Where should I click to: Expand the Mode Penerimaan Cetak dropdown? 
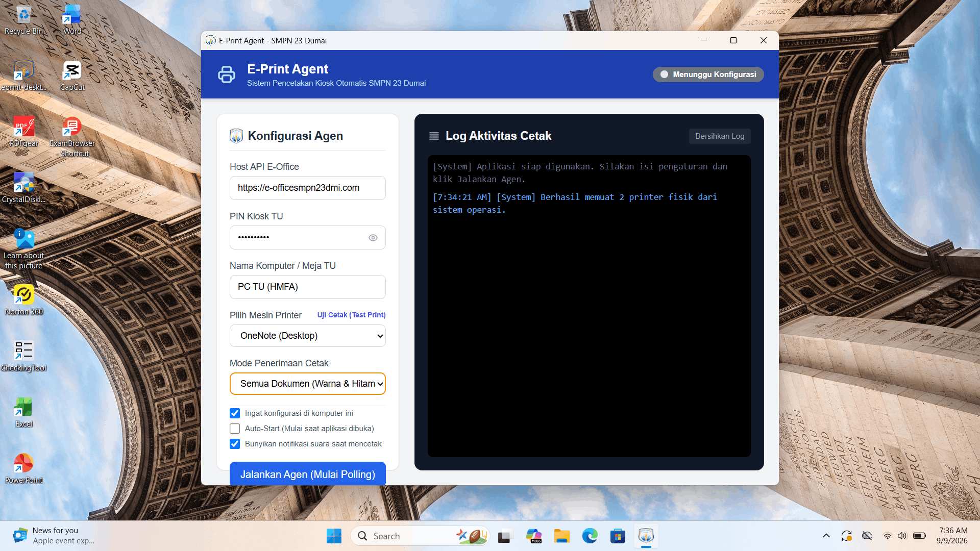click(308, 384)
